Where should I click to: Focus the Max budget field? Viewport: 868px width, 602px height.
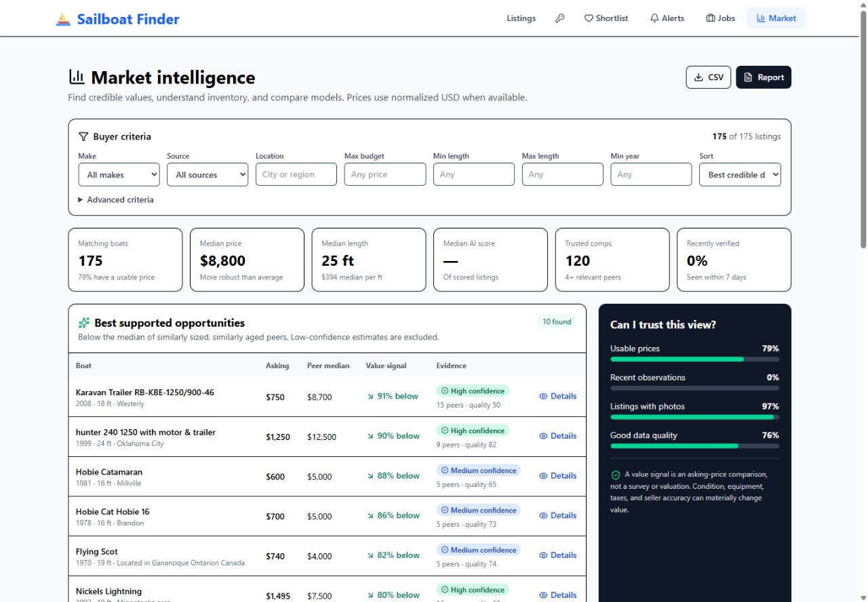click(x=385, y=174)
